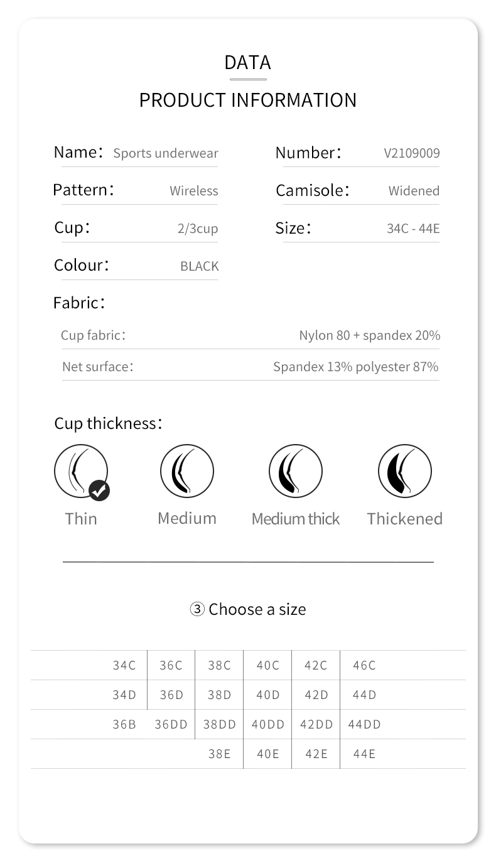The image size is (496, 868).
Task: Click the Thickened thickness label
Action: pyautogui.click(x=404, y=519)
